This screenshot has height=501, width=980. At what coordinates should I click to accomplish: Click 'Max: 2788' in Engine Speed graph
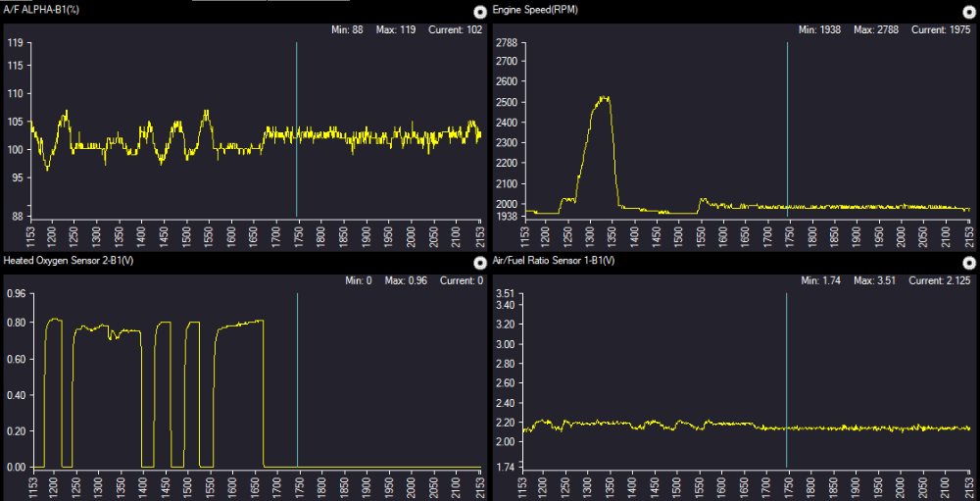point(877,30)
